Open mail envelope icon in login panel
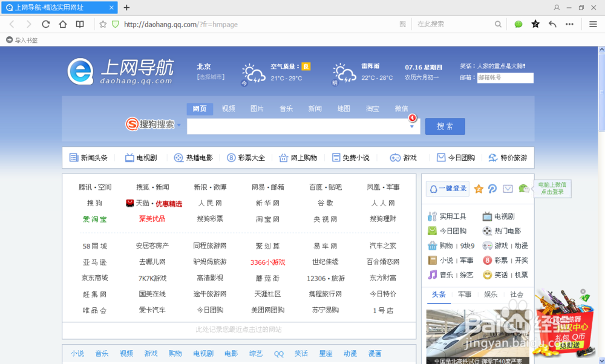The image size is (605, 364). coord(508,189)
